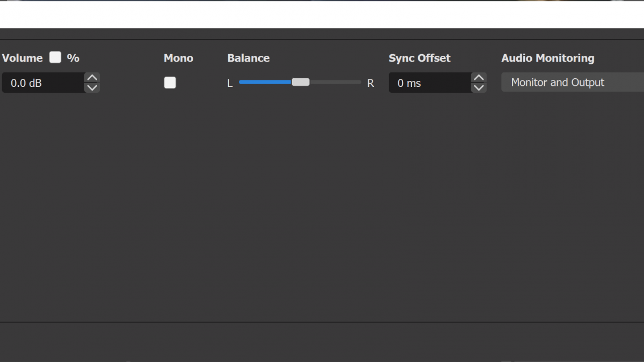Click the L balance label

point(230,83)
